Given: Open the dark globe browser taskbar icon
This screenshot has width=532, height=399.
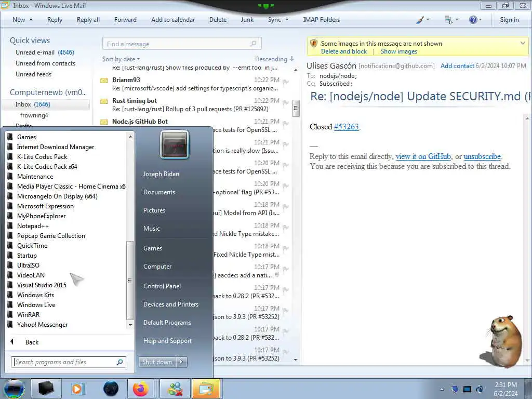Looking at the screenshot, I should [x=111, y=389].
